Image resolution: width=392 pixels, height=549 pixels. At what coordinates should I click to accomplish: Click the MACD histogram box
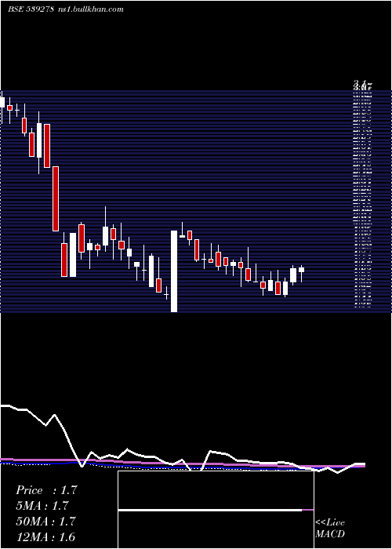(216, 510)
